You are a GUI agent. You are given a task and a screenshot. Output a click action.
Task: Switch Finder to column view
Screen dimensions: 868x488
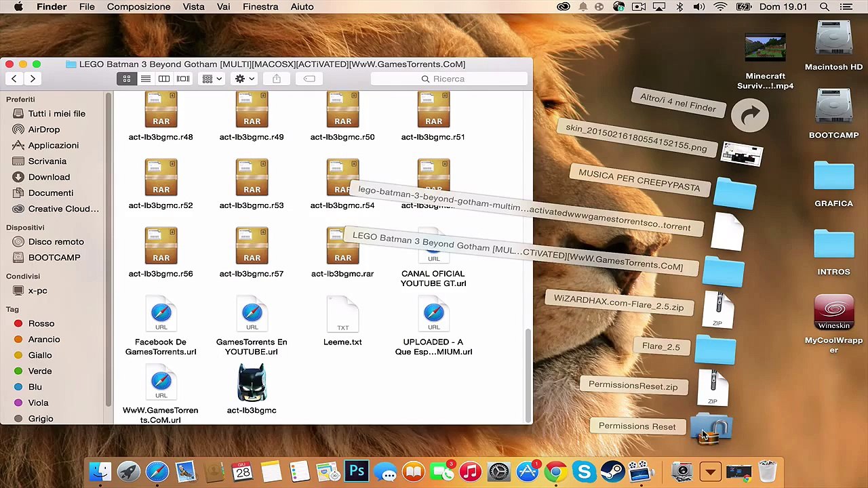pyautogui.click(x=164, y=79)
